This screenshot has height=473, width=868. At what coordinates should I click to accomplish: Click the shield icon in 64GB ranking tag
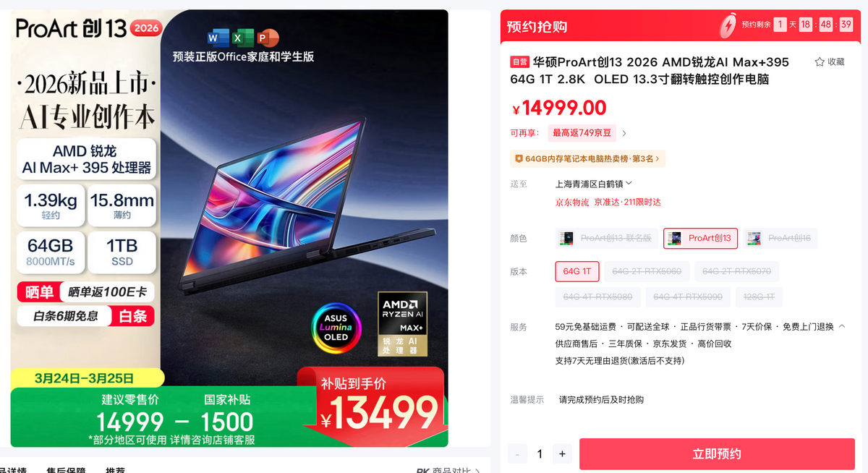tap(519, 158)
